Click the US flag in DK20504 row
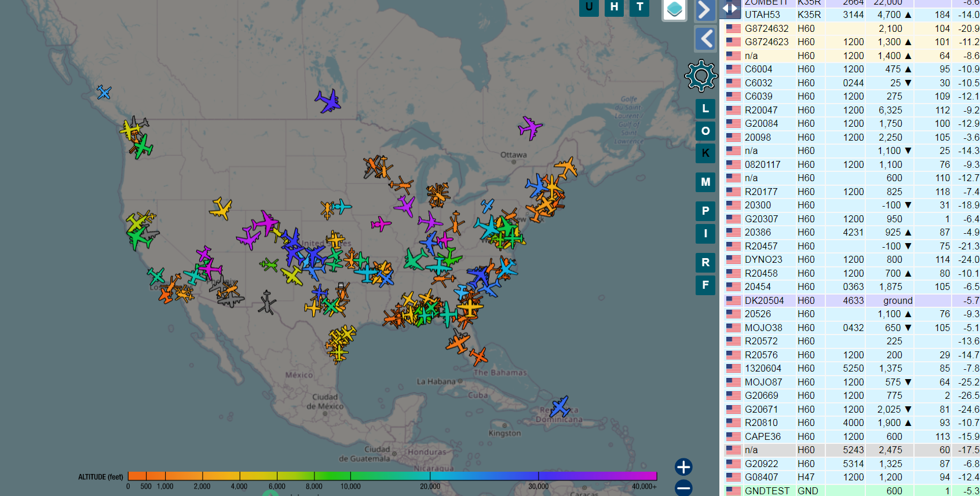This screenshot has width=980, height=496. coord(733,300)
